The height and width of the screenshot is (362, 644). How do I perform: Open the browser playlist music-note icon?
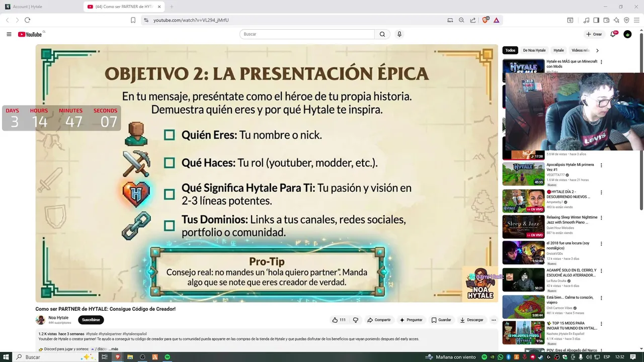586,20
